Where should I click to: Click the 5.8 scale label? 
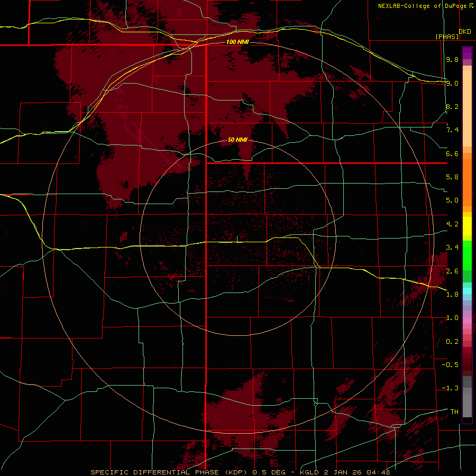point(452,177)
